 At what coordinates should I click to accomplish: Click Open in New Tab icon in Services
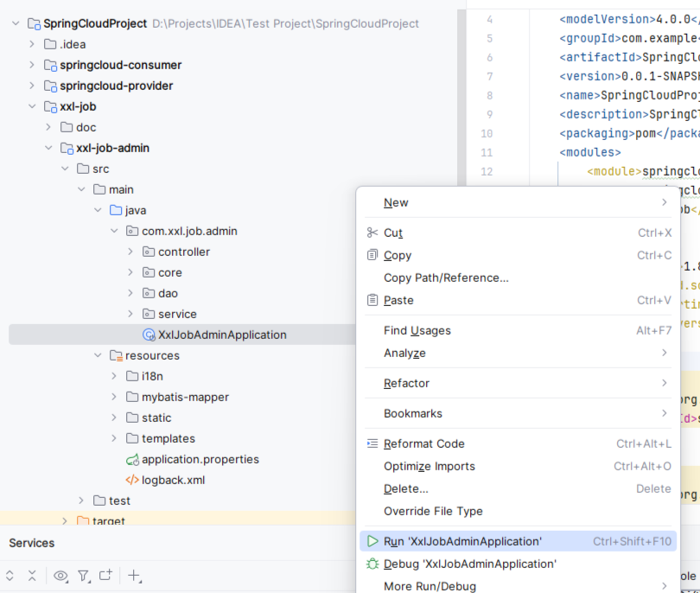pyautogui.click(x=105, y=575)
